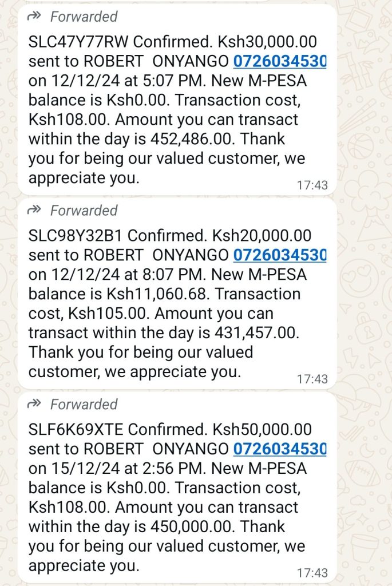Tap the Forwarded label above the SLC98Y32B1 message
Viewport: 392px width, 586px height.
coord(84,211)
